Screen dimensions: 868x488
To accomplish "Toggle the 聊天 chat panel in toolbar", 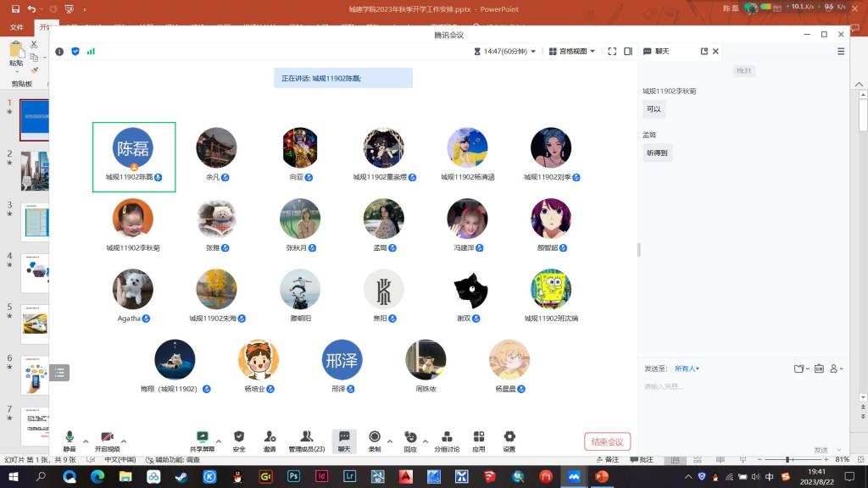I will (344, 440).
